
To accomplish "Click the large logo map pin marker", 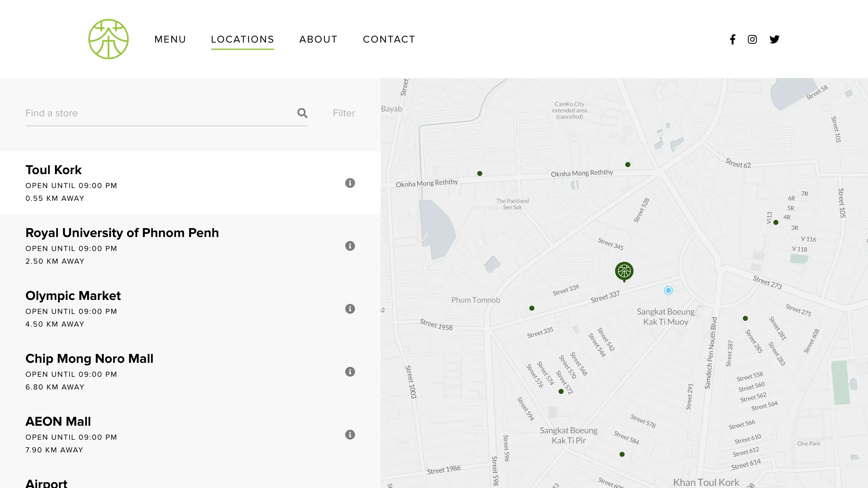I will click(624, 272).
